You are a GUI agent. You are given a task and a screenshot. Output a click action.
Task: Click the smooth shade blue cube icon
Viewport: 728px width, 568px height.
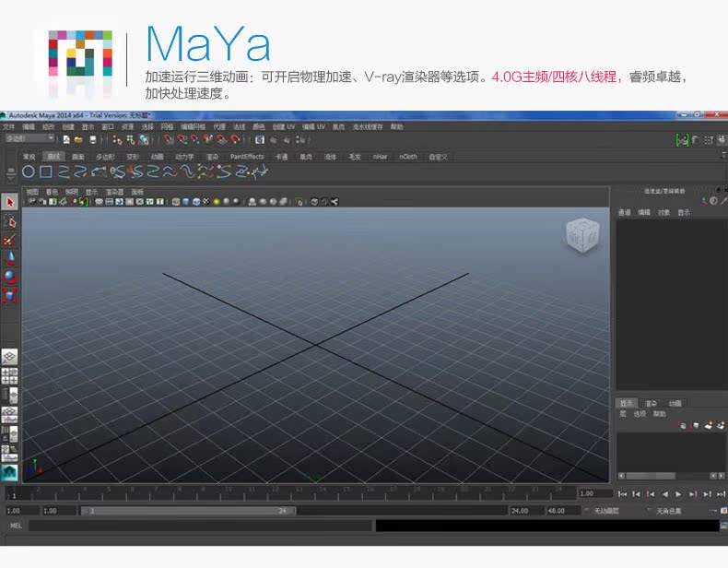pos(186,202)
